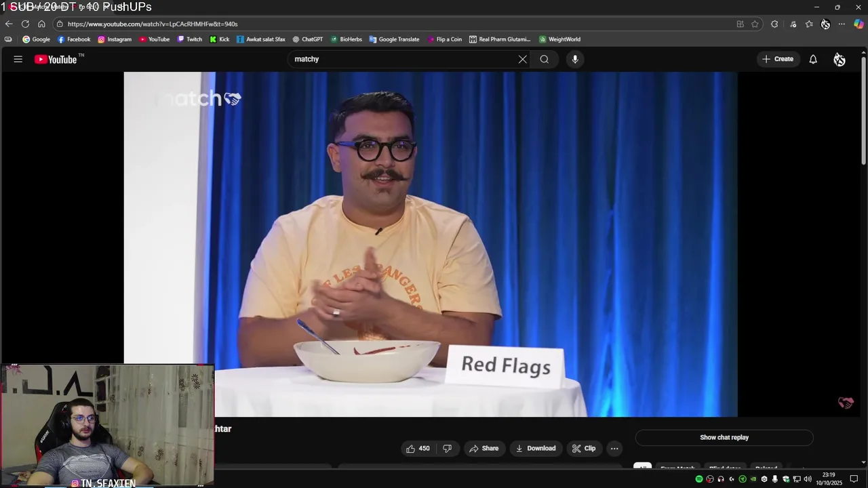868x488 pixels.
Task: Share the video
Action: (x=484, y=448)
